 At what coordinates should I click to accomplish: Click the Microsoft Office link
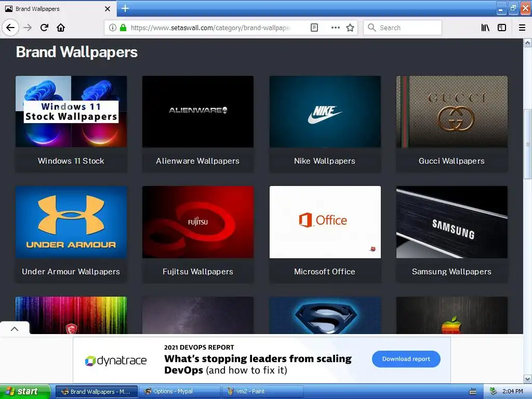[x=325, y=271]
